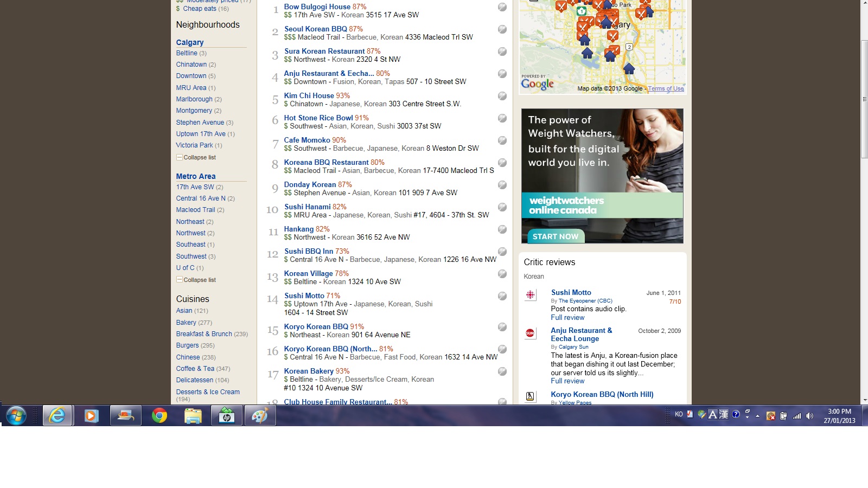The height and width of the screenshot is (488, 868).
Task: Click the grey round icon beside Cafe Momoko
Action: click(502, 140)
